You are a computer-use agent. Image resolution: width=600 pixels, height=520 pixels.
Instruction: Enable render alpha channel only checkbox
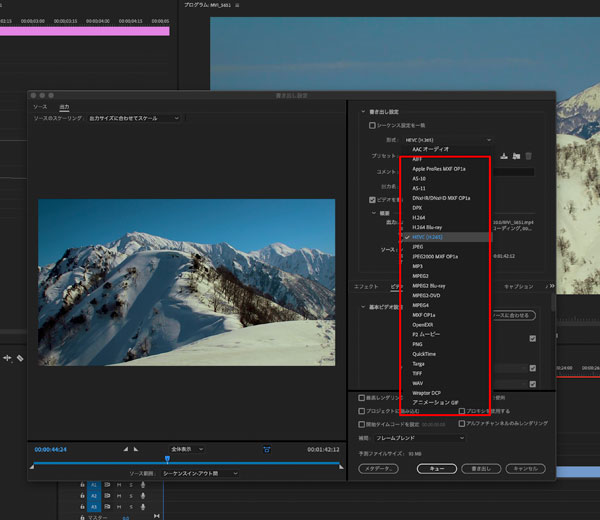click(x=462, y=423)
